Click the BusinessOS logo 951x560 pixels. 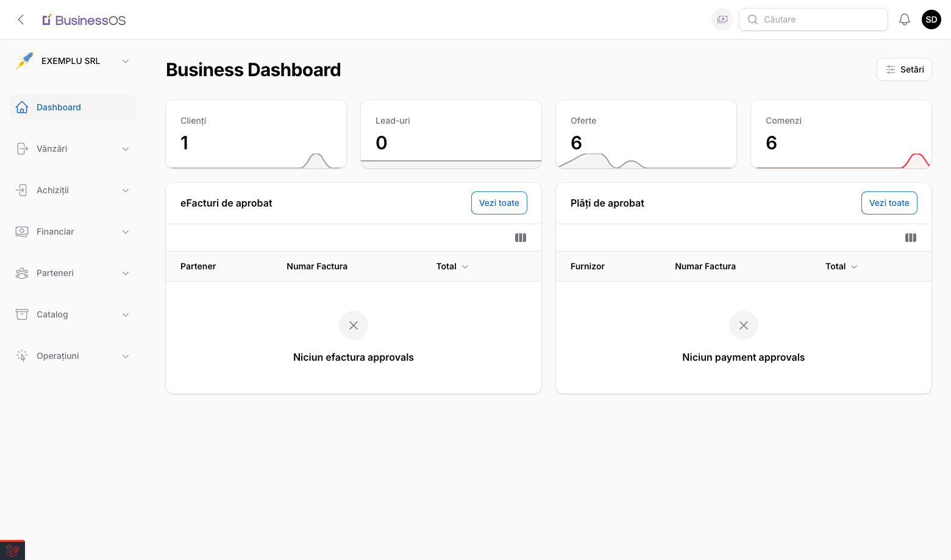pyautogui.click(x=84, y=19)
